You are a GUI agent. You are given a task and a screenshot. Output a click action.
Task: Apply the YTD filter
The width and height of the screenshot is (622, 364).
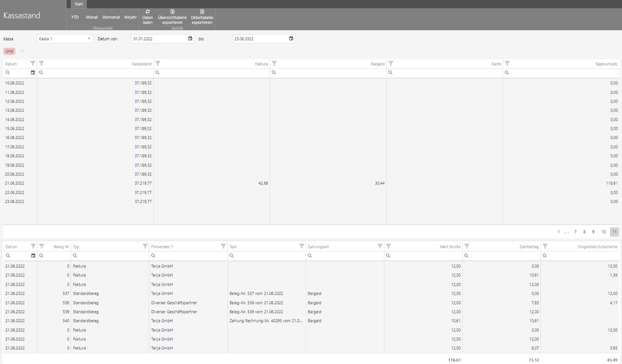point(75,17)
